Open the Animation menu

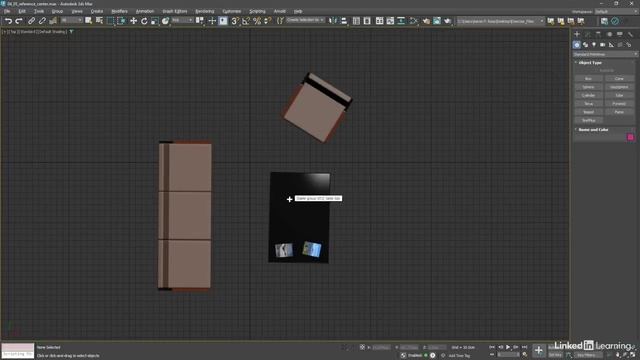click(145, 11)
